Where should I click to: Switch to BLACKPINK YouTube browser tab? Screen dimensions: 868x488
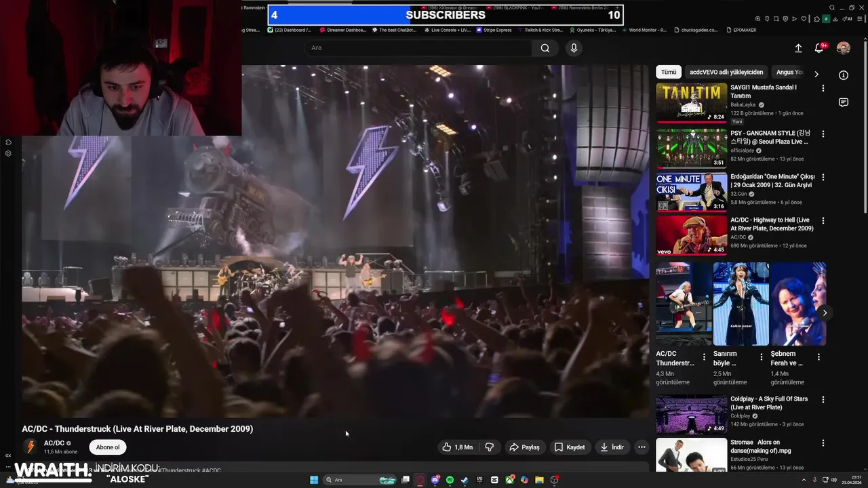515,7
